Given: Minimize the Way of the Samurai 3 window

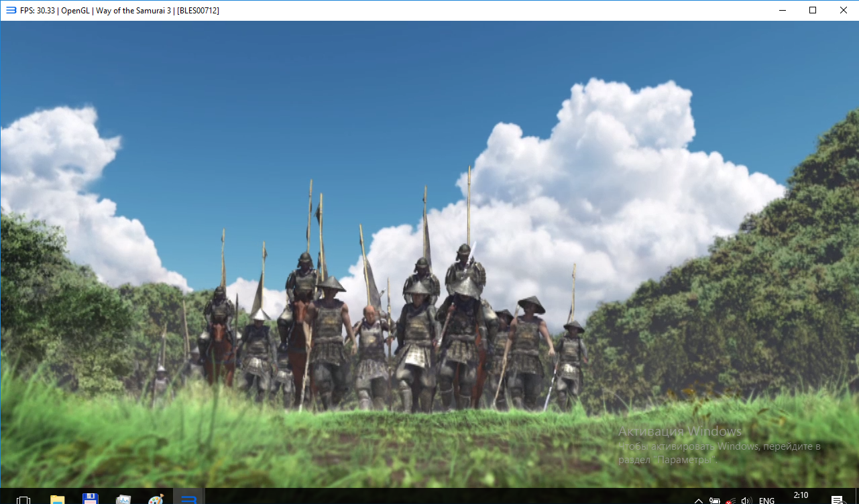Looking at the screenshot, I should click(x=782, y=10).
